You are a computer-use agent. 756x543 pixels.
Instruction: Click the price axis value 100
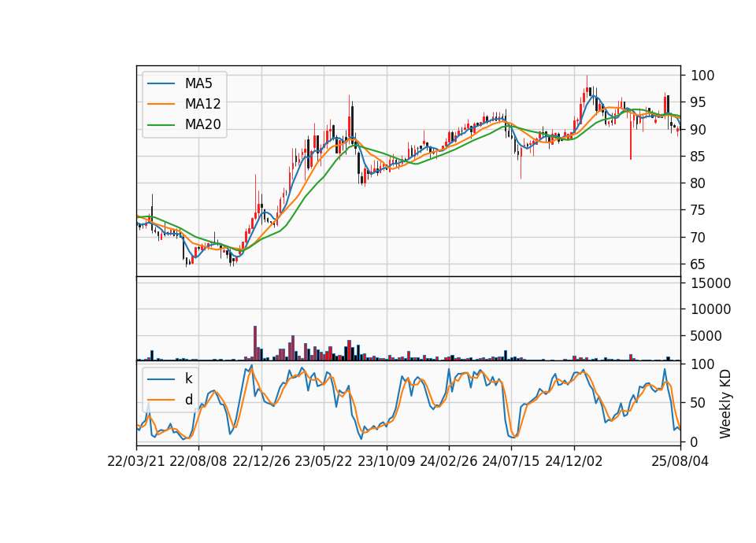coord(702,76)
